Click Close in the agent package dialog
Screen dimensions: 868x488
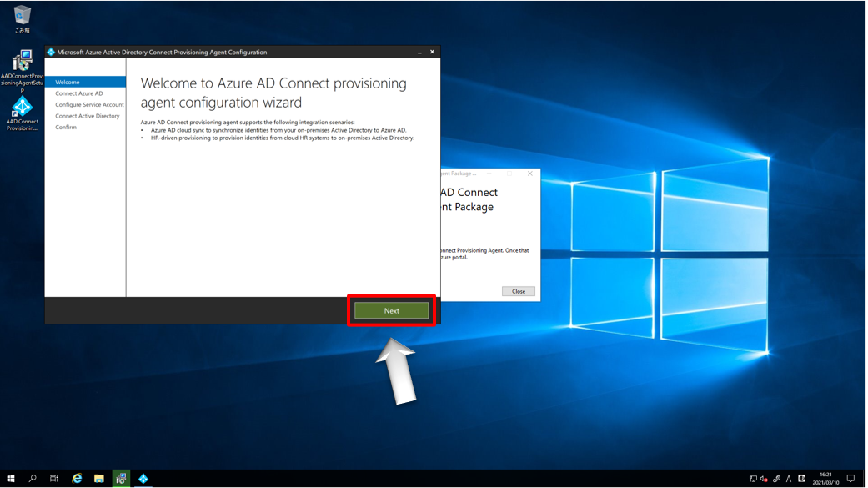[x=518, y=291]
